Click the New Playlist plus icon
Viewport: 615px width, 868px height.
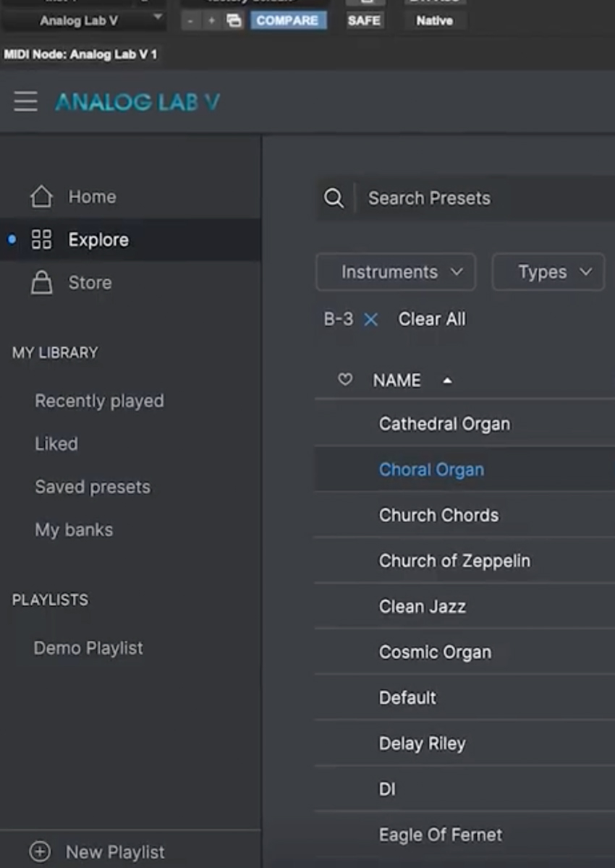pos(40,851)
